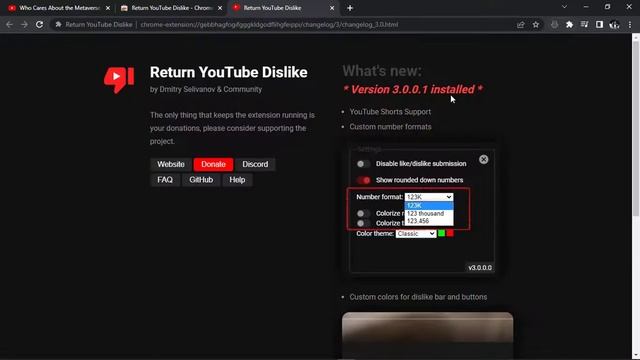640x360 pixels.
Task: Select 123K in number format list
Action: tap(429, 206)
